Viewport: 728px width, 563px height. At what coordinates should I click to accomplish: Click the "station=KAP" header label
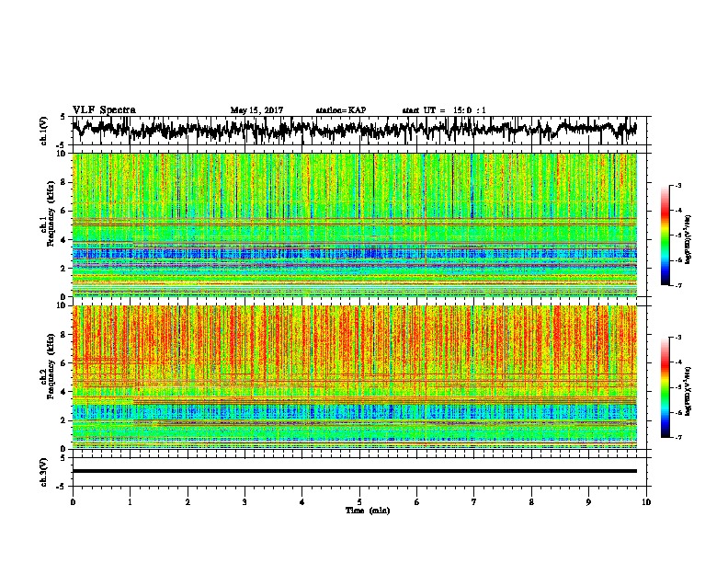[341, 110]
